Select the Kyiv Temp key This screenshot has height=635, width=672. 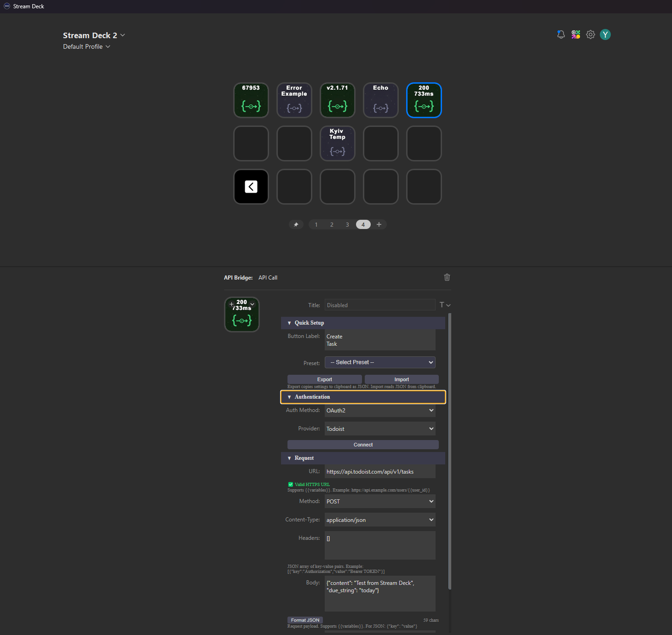point(338,143)
